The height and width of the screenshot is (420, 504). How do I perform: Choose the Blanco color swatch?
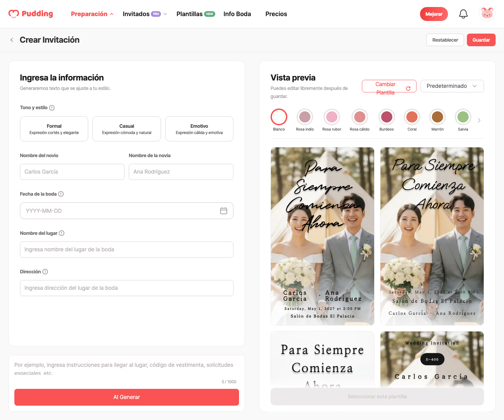279,117
